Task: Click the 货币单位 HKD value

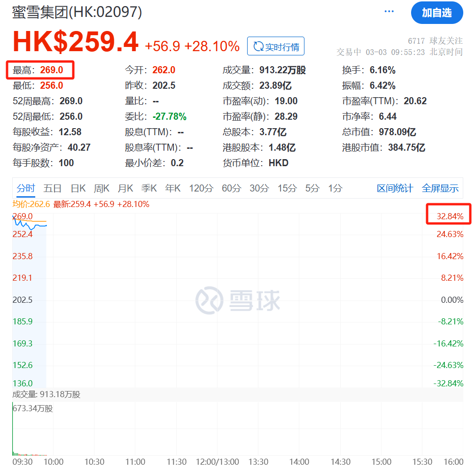Action: click(278, 163)
